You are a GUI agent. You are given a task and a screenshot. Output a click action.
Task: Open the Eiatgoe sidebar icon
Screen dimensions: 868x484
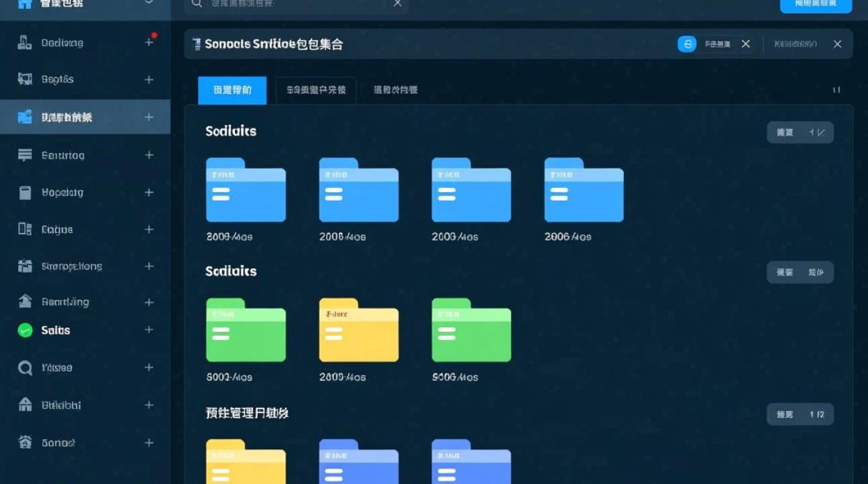[x=25, y=229]
